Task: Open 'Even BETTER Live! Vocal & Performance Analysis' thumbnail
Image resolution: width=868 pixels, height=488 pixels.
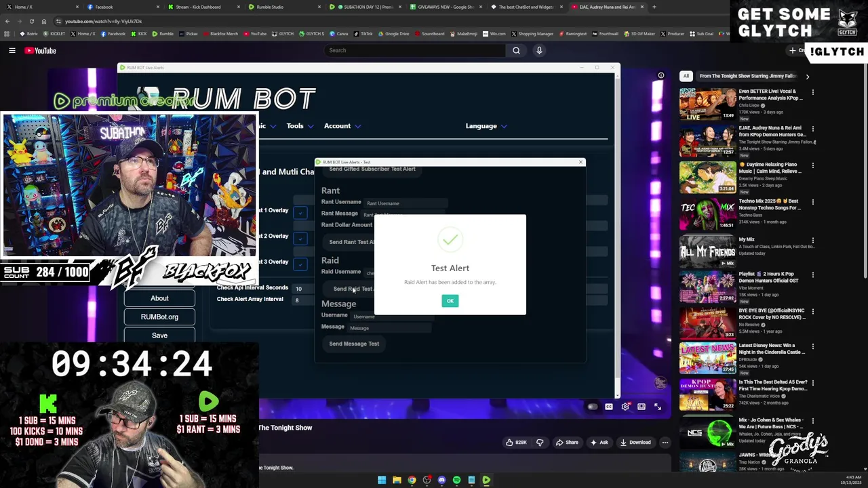Action: tap(707, 104)
